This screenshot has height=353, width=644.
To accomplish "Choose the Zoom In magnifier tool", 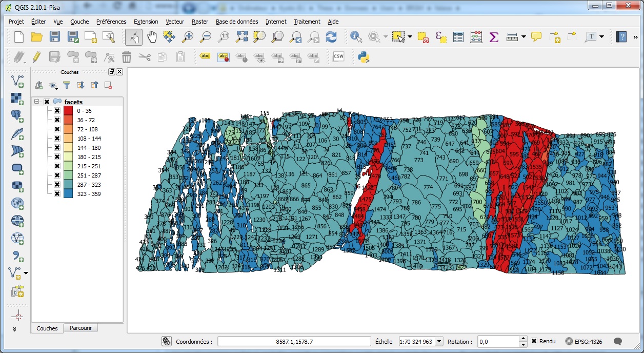I will coord(188,36).
